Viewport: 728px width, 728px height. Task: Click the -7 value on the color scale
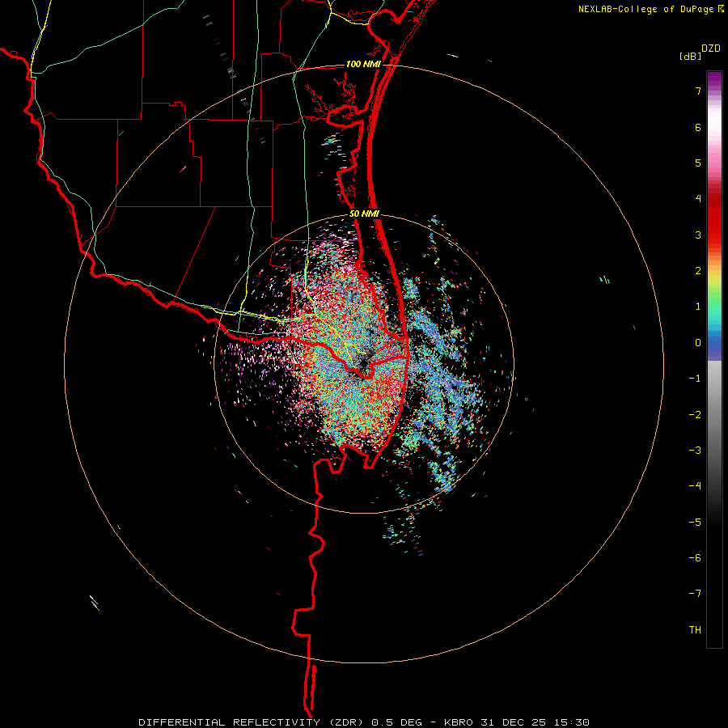pyautogui.click(x=695, y=594)
